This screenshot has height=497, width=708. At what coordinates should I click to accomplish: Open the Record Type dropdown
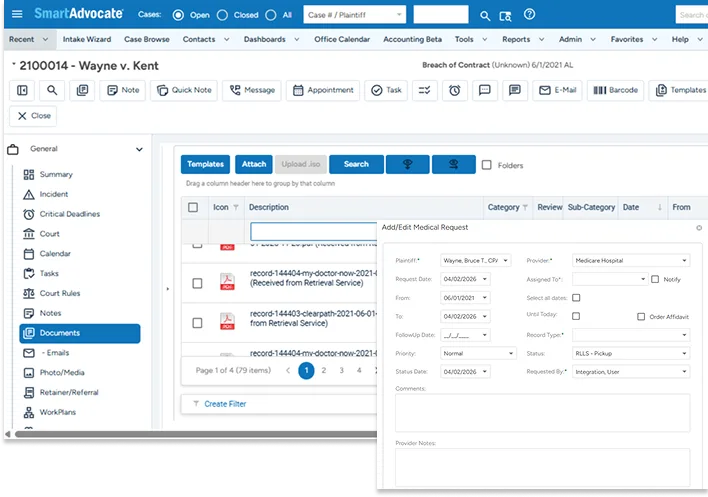tap(631, 335)
